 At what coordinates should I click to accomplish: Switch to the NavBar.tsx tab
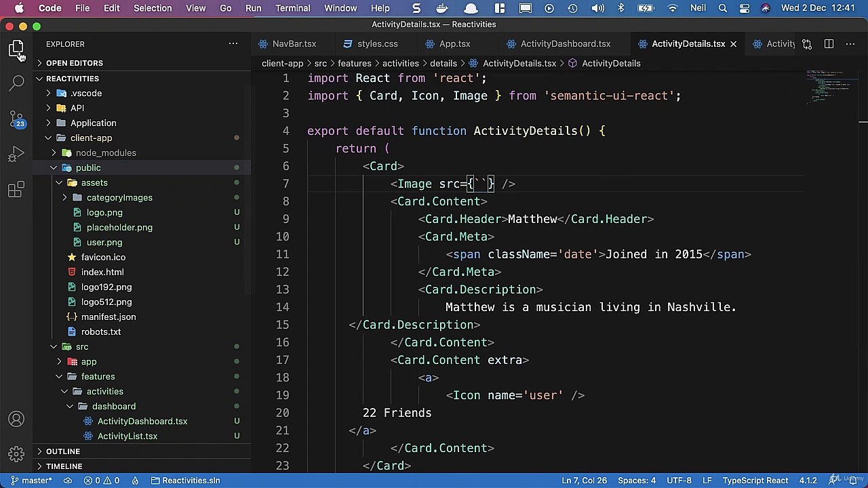(294, 44)
